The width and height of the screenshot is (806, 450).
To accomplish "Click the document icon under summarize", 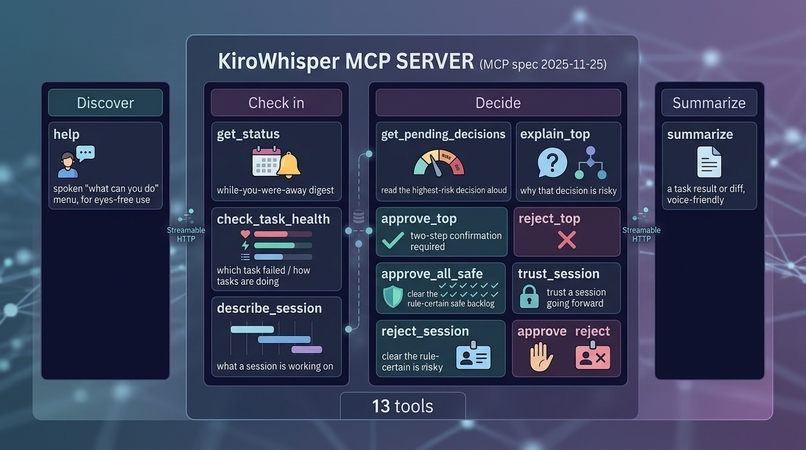I will pyautogui.click(x=709, y=162).
